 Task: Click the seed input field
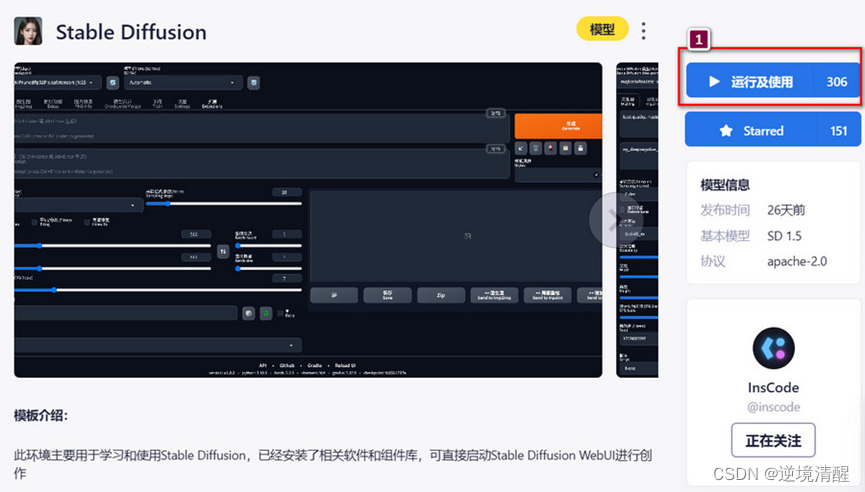coord(126,313)
